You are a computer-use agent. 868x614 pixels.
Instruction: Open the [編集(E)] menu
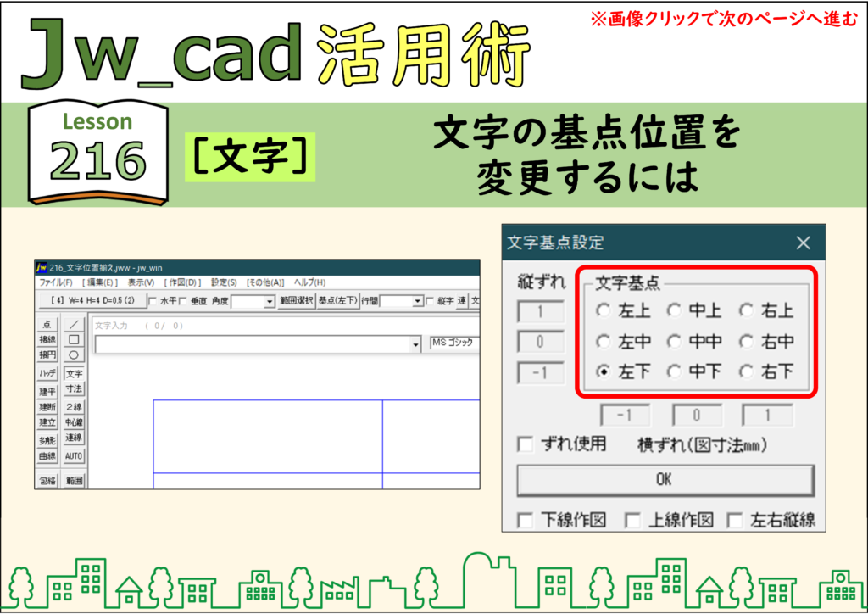tap(100, 282)
